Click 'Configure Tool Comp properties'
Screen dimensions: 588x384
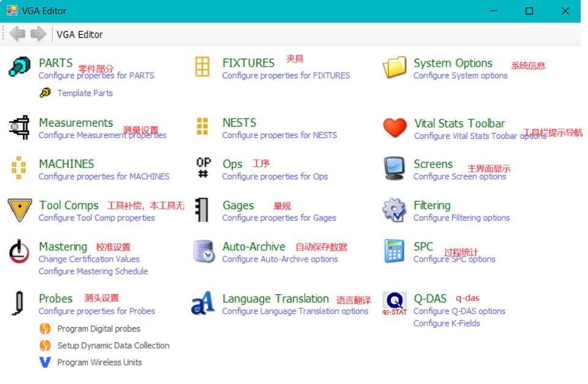[x=97, y=218]
